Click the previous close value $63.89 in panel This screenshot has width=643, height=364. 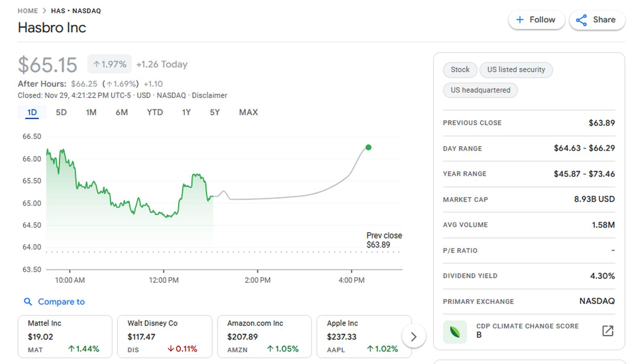(601, 123)
